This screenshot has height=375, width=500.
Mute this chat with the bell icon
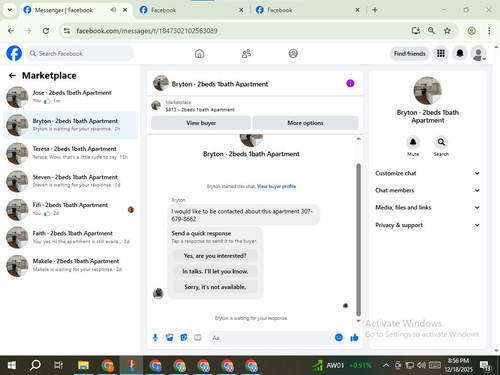coord(413,142)
